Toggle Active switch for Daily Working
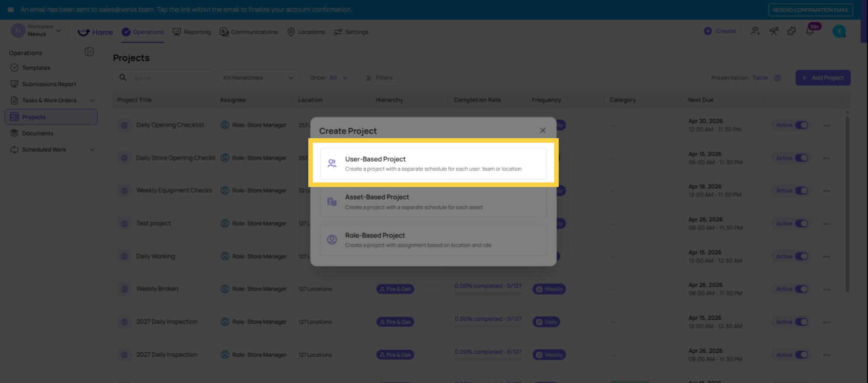The height and width of the screenshot is (383, 868). (x=802, y=257)
